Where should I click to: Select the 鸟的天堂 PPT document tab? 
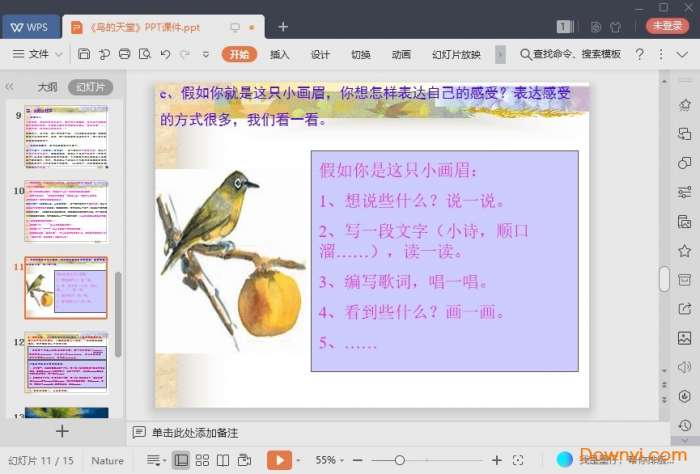tap(163, 27)
